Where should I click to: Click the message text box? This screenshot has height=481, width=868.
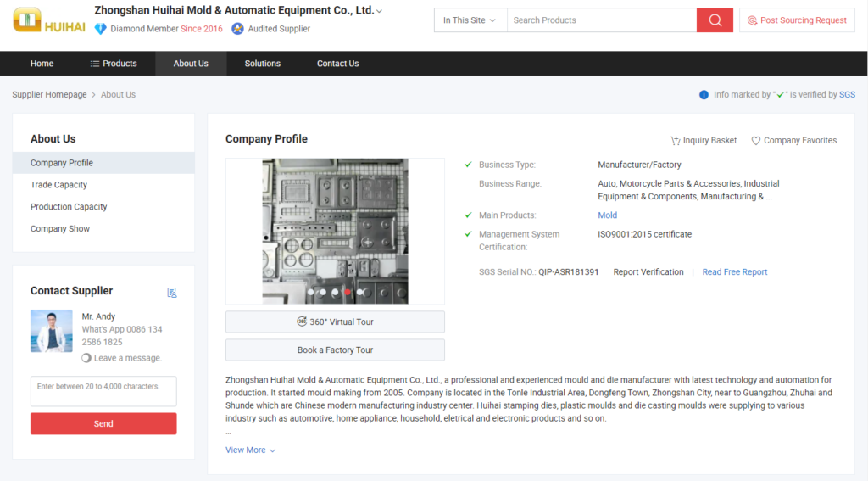103,391
